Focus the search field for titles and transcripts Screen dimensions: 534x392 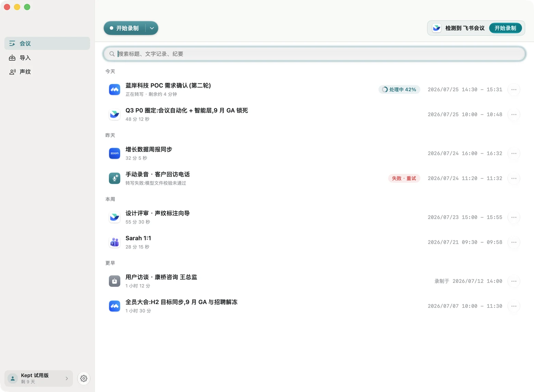pyautogui.click(x=314, y=54)
